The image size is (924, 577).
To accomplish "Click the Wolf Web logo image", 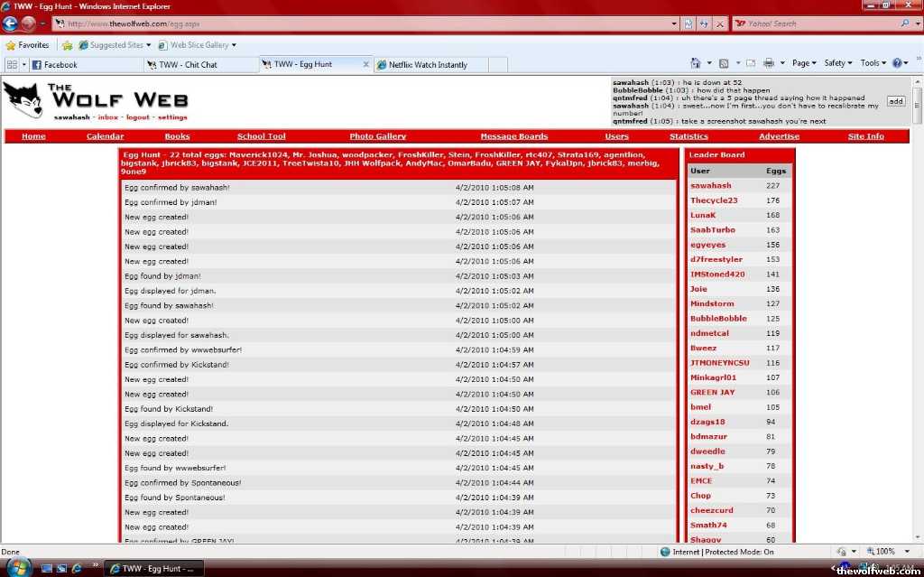I will point(23,100).
